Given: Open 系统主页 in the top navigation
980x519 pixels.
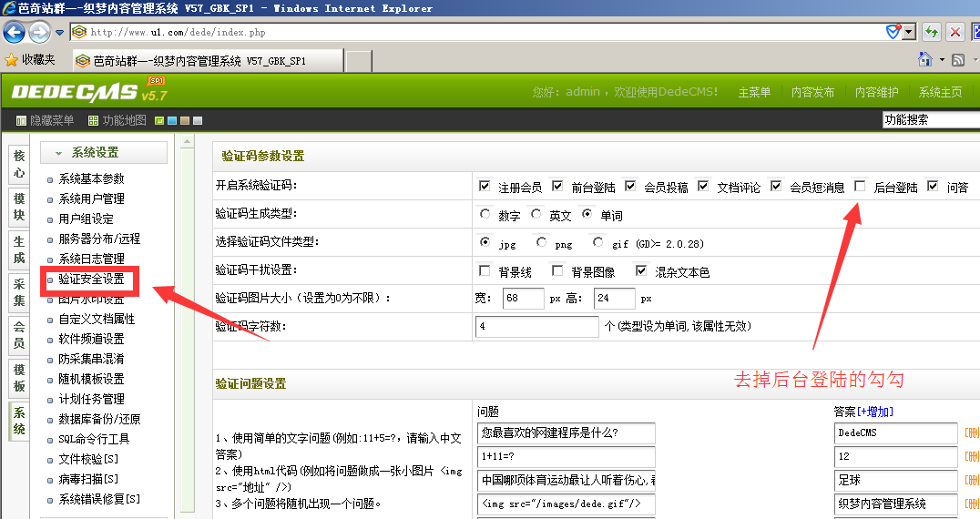Looking at the screenshot, I should tap(940, 93).
